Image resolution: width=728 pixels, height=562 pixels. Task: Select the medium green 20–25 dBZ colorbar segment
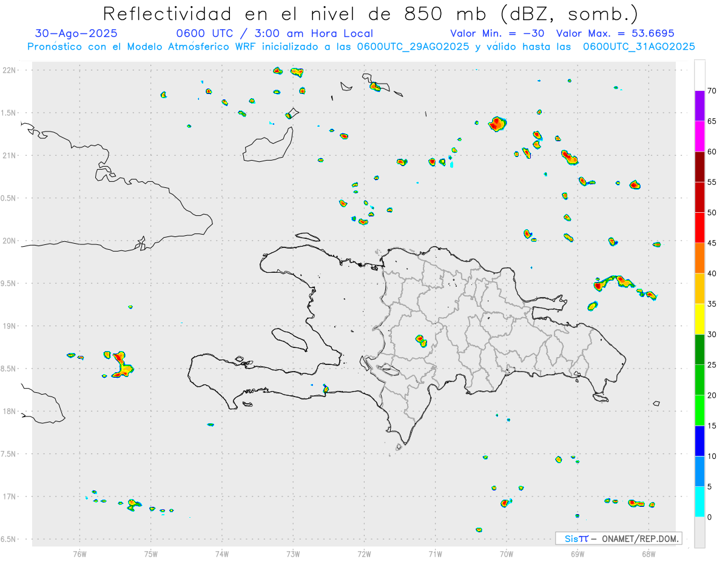coord(699,380)
